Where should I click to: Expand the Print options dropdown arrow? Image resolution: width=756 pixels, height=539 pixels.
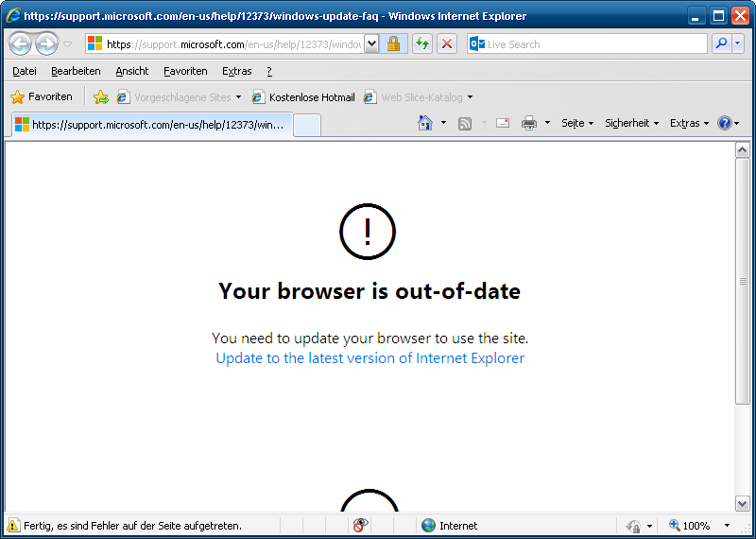(547, 124)
